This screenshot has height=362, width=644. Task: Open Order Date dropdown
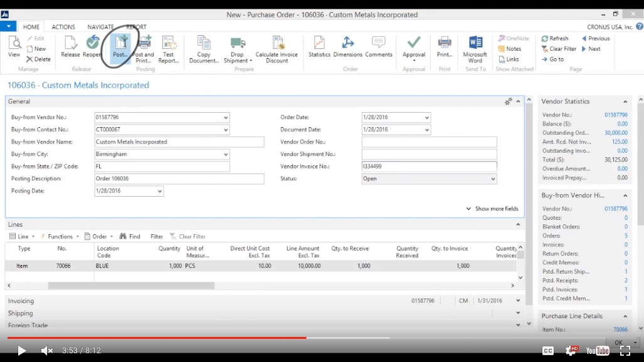(427, 117)
